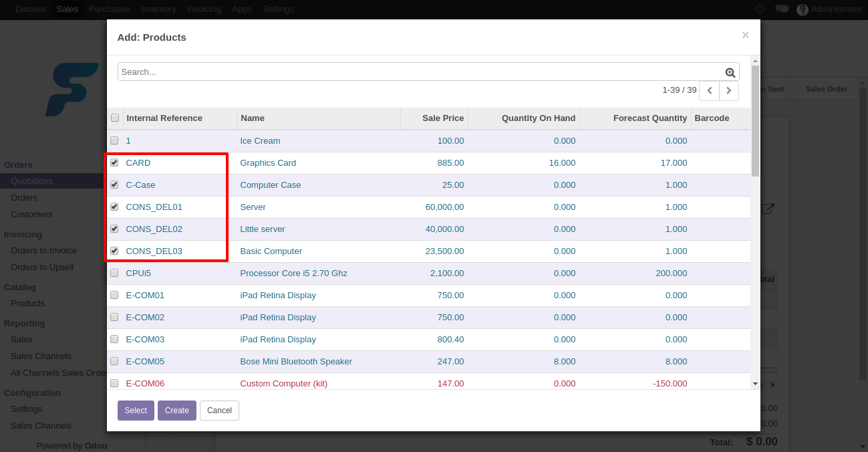Check the E-COM06 row checkbox

click(x=114, y=383)
